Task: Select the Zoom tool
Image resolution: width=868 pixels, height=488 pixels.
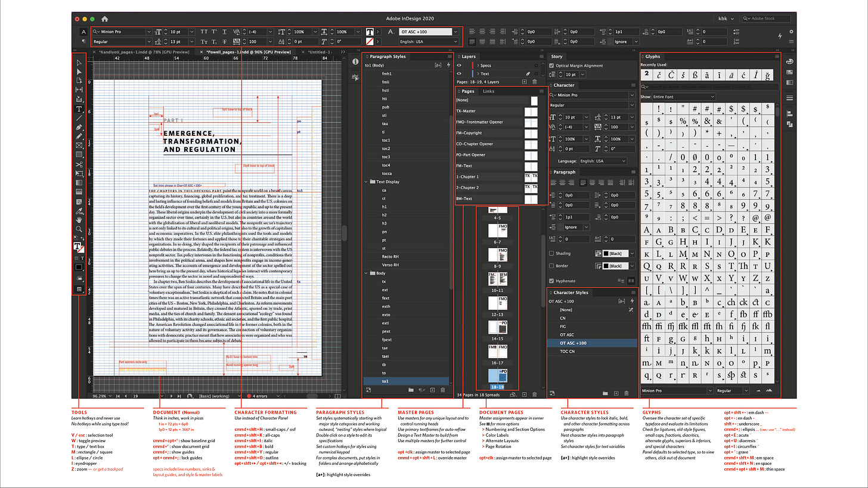Action: (x=79, y=229)
